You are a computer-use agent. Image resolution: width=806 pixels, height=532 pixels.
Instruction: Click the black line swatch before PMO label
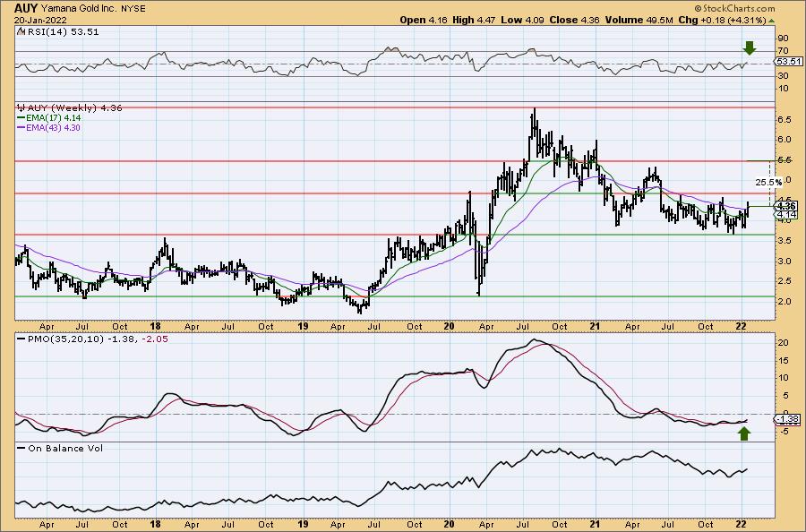click(x=21, y=339)
